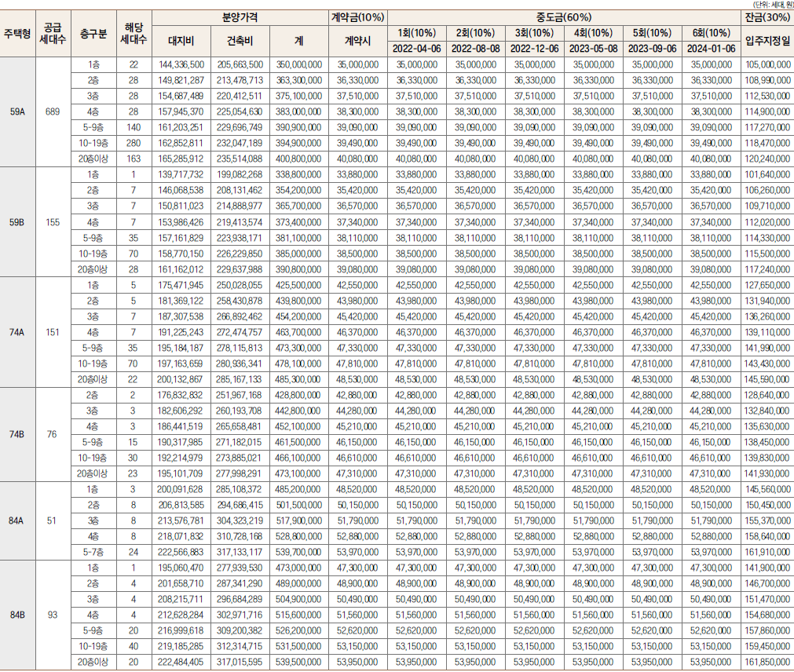Select construction cost 205,663,500

coord(240,65)
